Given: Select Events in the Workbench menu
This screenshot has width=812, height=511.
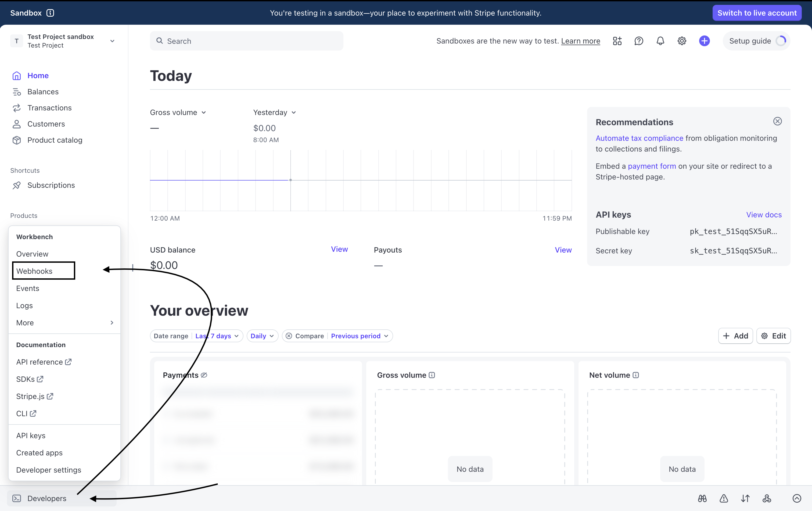Looking at the screenshot, I should coord(28,289).
